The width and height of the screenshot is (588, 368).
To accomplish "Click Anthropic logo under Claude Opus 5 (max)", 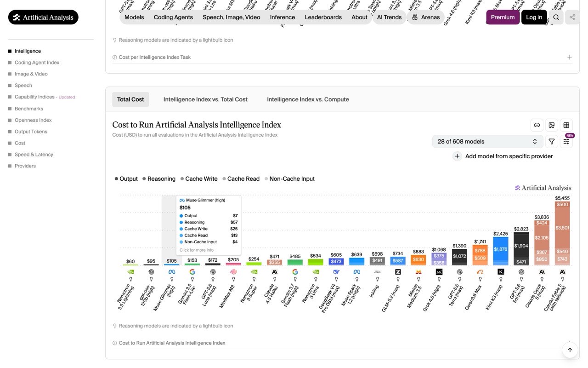I will point(542,272).
